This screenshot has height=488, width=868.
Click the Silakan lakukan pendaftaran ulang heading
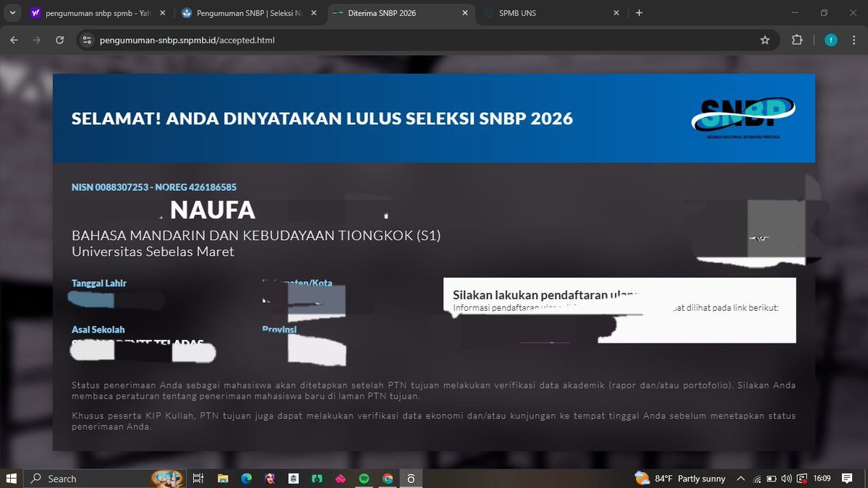tap(546, 295)
